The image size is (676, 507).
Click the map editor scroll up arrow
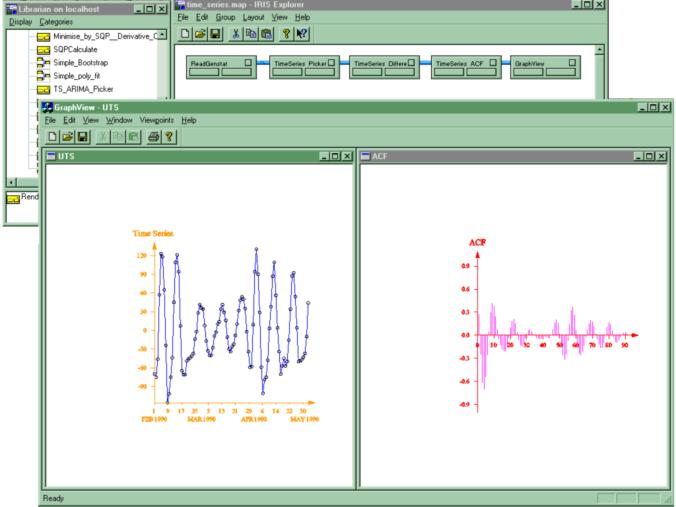coord(599,49)
